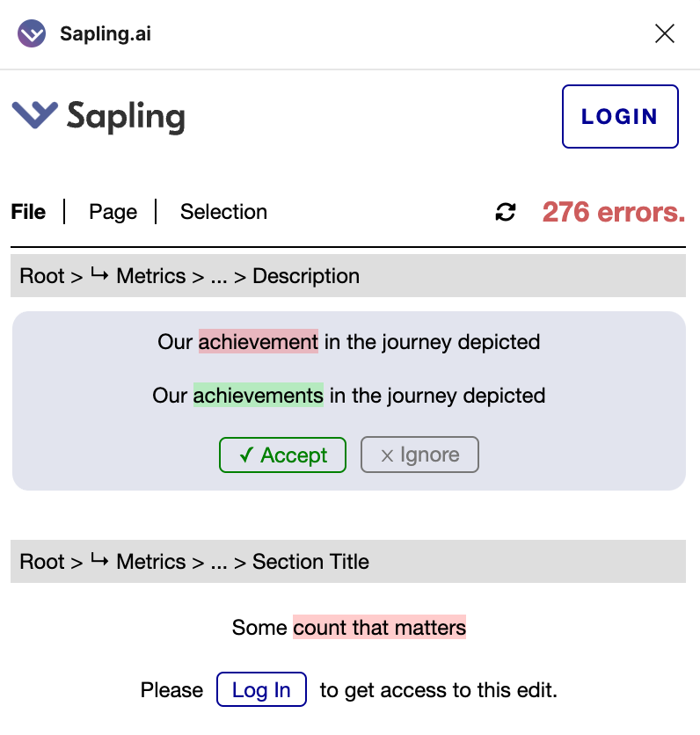This screenshot has height=735, width=700.
Task: Ignore the achievements suggestion
Action: (x=419, y=455)
